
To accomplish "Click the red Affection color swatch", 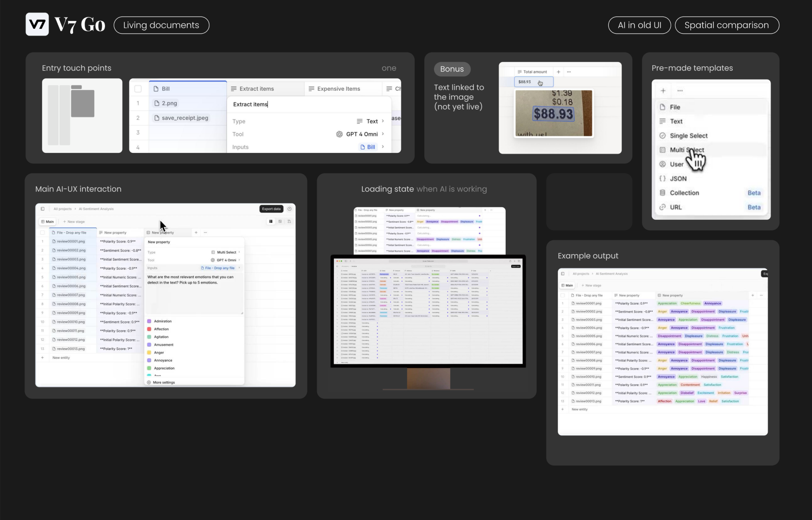I will 149,329.
